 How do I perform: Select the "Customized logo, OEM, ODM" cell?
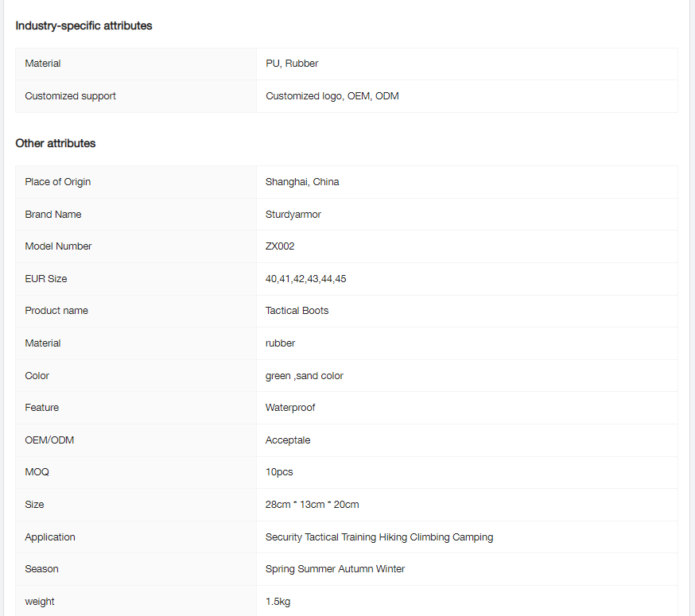tap(332, 96)
